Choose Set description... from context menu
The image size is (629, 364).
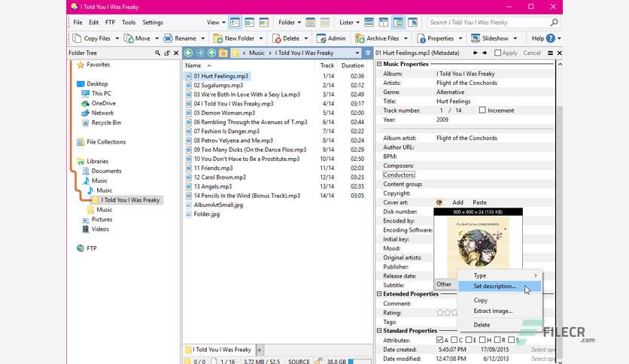[x=500, y=287]
